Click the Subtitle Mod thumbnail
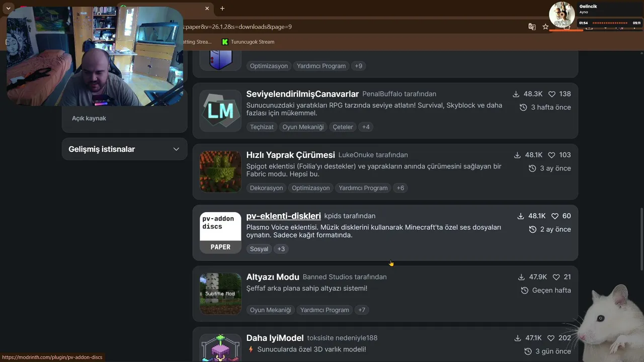 (220, 294)
